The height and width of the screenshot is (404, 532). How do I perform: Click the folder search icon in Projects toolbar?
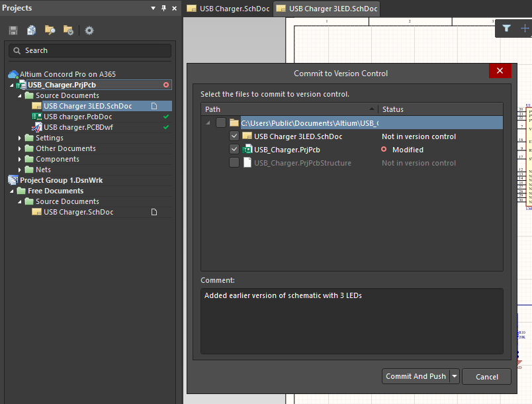[50, 30]
